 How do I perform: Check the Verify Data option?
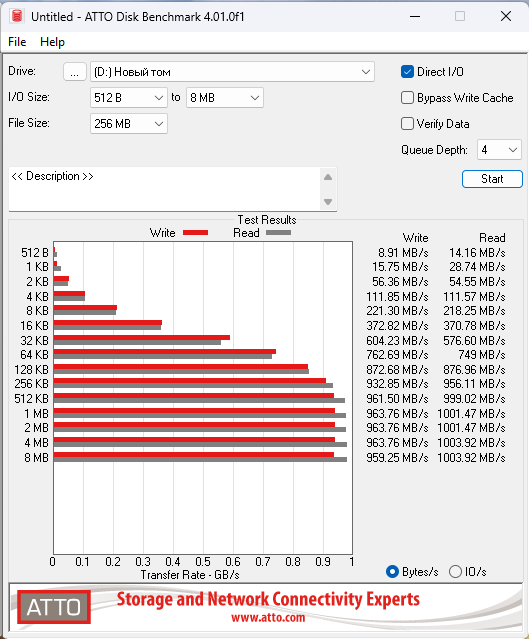(x=407, y=123)
